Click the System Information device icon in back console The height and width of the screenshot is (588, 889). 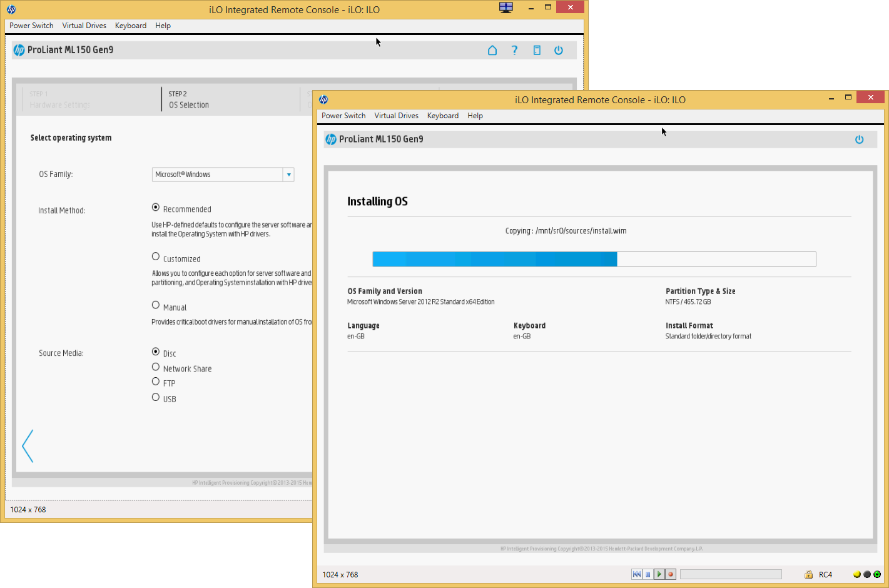coord(537,50)
